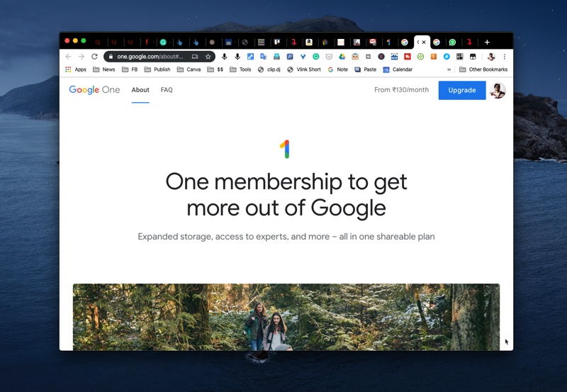Open the Paste bookmark

[x=366, y=69]
